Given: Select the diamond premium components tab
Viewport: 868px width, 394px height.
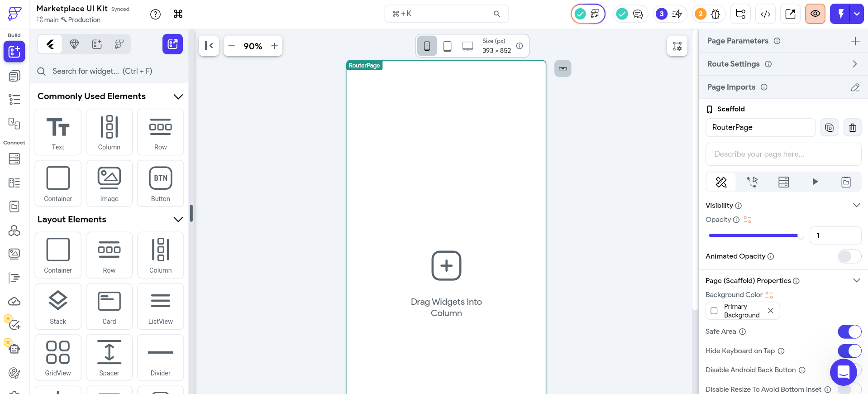Looking at the screenshot, I should tap(74, 44).
